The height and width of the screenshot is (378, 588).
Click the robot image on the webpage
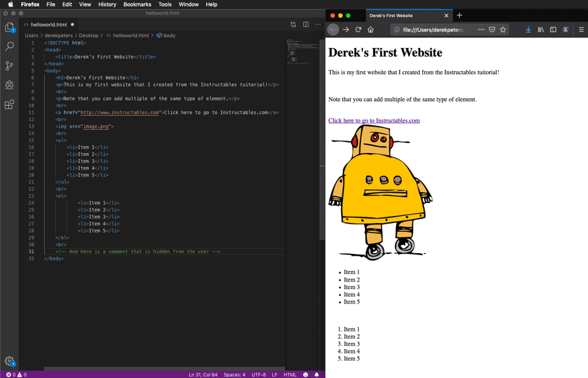coord(380,192)
